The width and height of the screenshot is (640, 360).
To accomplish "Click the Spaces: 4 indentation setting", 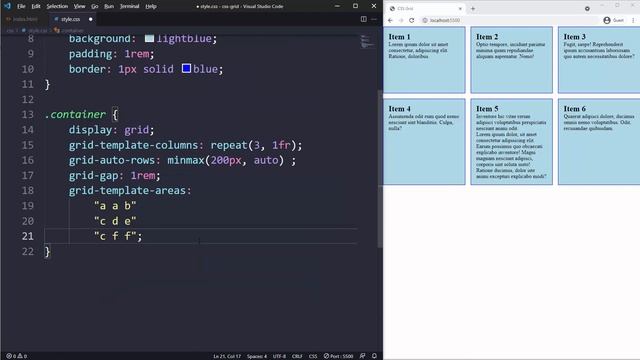I will point(256,356).
